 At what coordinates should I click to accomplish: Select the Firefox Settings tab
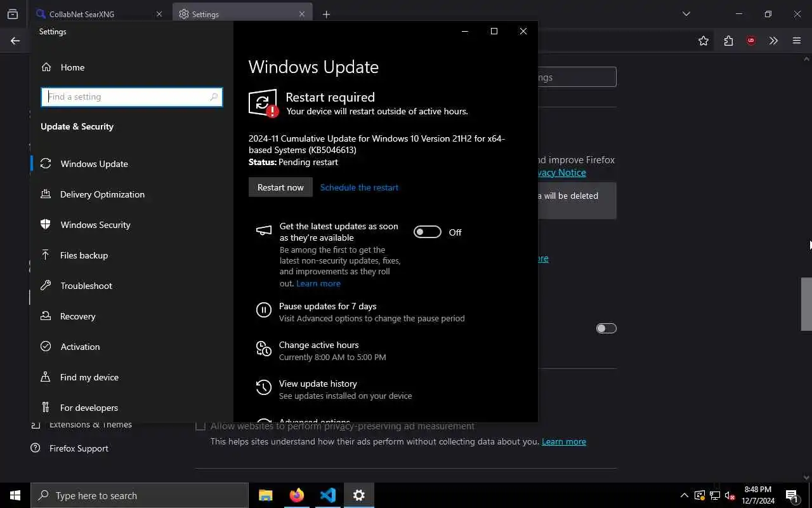pos(242,14)
